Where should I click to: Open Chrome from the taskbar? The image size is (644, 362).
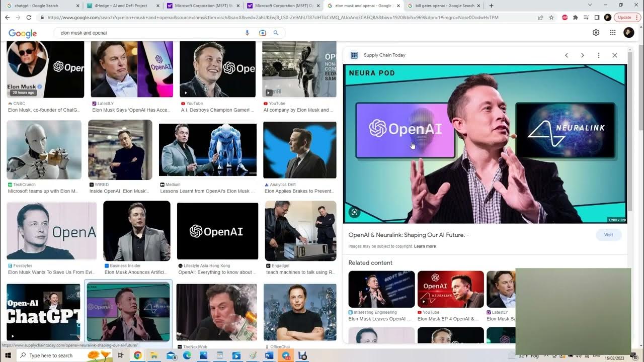pyautogui.click(x=137, y=355)
